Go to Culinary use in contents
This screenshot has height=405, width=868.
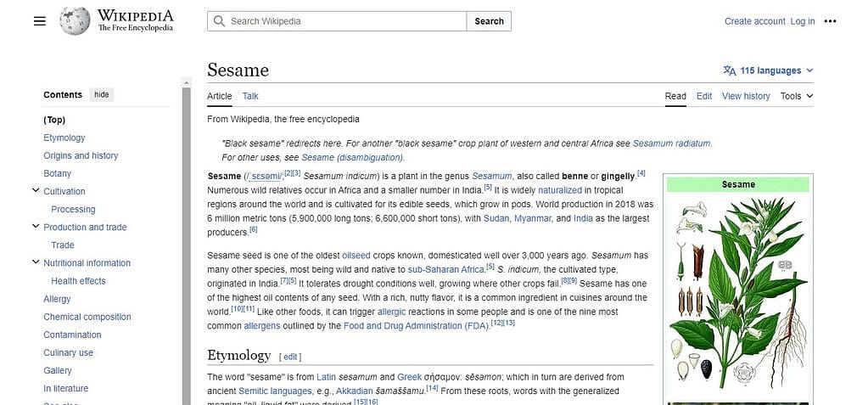(x=68, y=352)
